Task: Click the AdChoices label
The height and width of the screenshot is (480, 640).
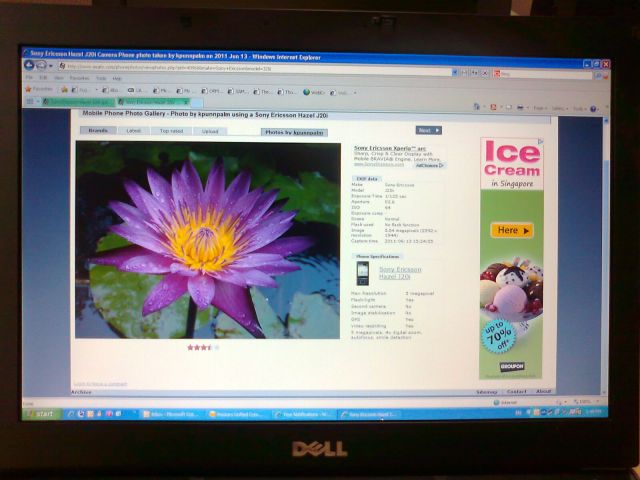Action: (429, 165)
